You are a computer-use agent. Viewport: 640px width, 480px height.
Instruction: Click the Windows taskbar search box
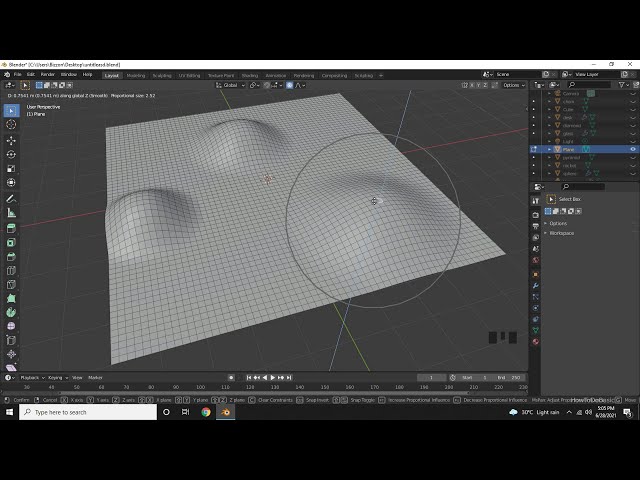click(88, 412)
